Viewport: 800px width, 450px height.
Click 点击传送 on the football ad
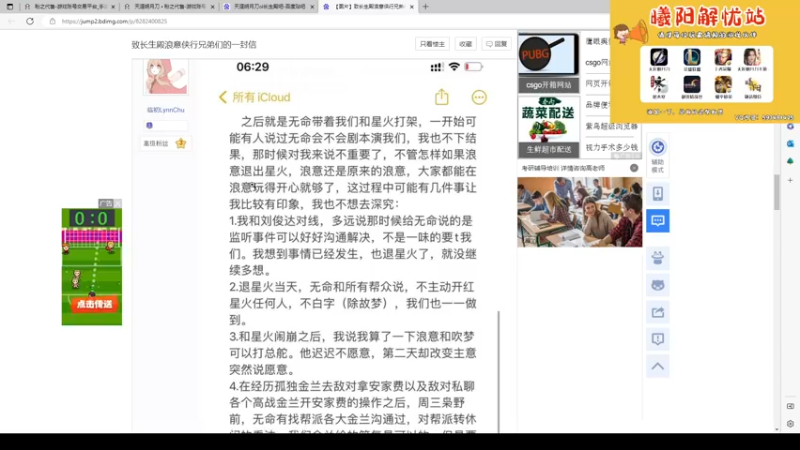[92, 304]
